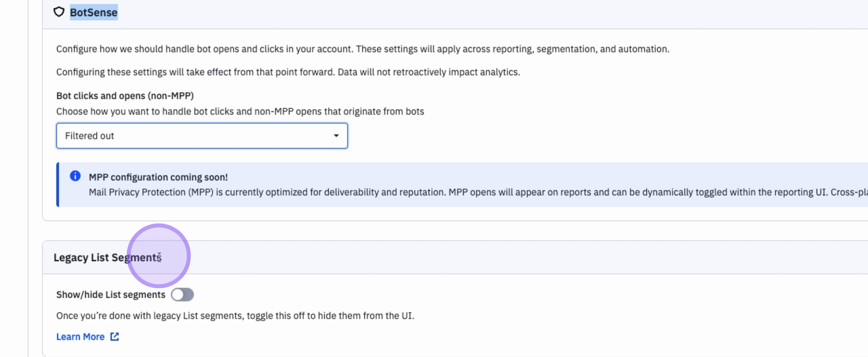This screenshot has width=868, height=357.
Task: Click empty area right of Legacy List Segments header
Action: (x=505, y=258)
